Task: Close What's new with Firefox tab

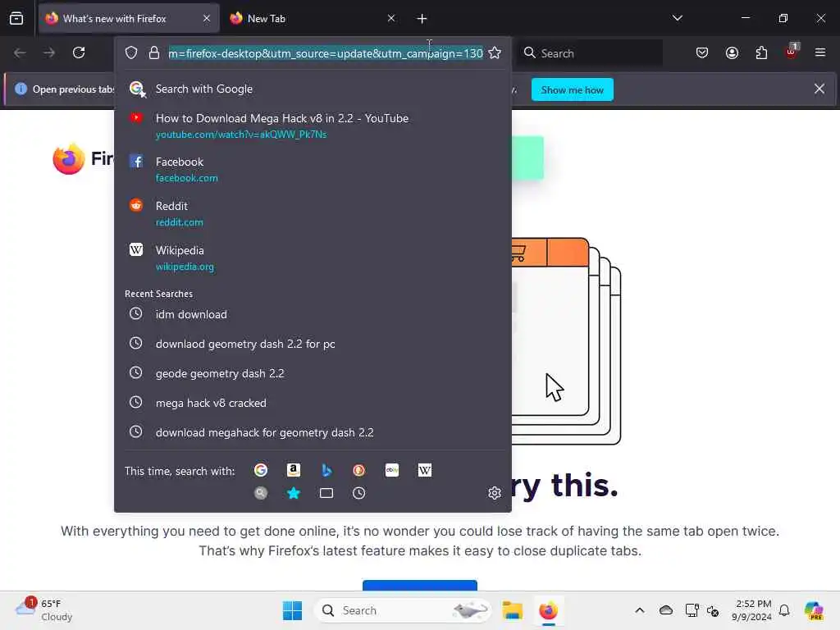Action: pyautogui.click(x=207, y=19)
